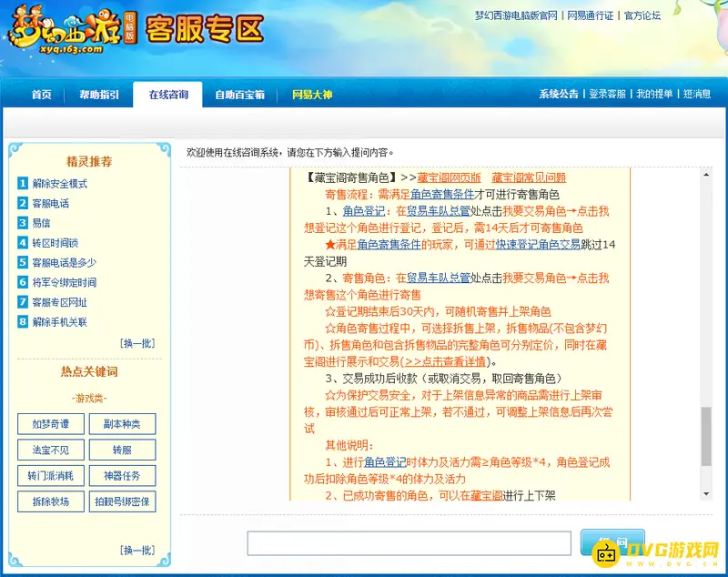Select 客服电话是多少 recommendation
The image size is (728, 577).
64,263
